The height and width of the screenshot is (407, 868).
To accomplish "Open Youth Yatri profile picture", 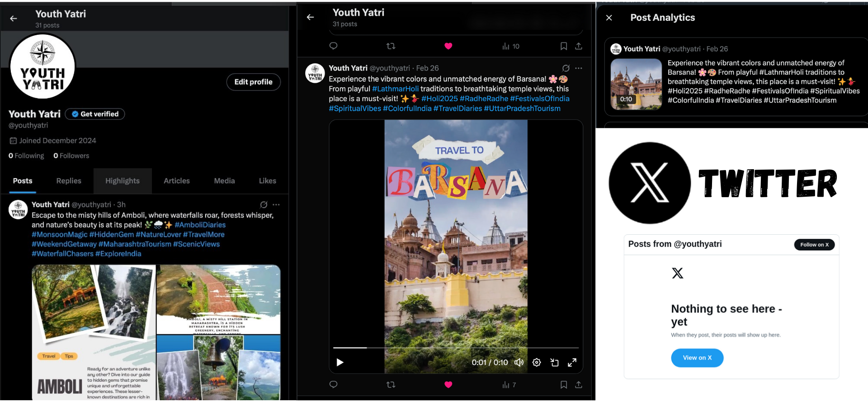I will pos(42,66).
